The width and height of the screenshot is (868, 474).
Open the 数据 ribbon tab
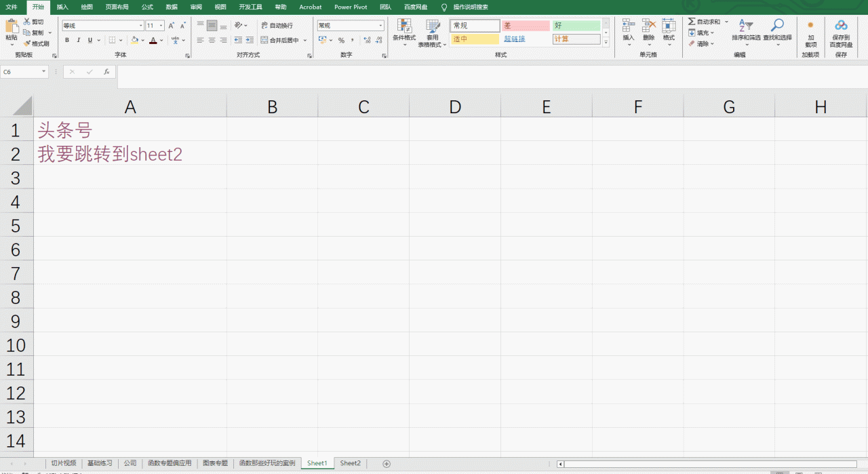point(172,7)
